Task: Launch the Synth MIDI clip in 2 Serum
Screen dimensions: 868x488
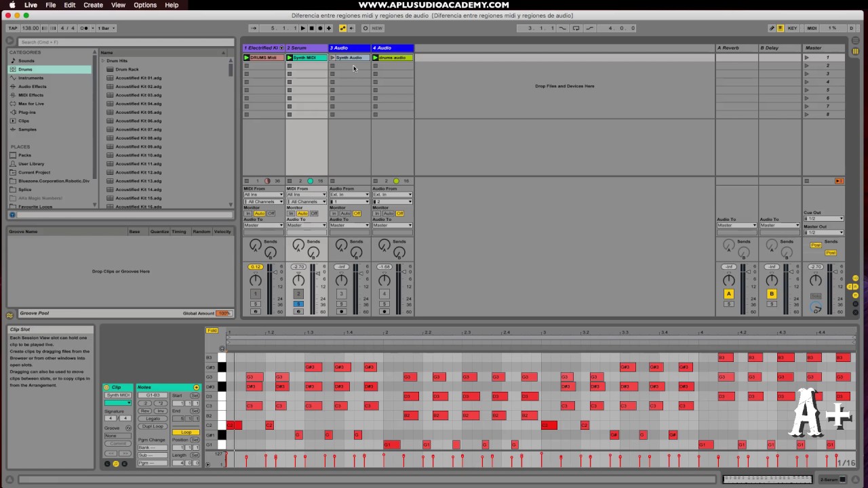Action: tap(290, 58)
